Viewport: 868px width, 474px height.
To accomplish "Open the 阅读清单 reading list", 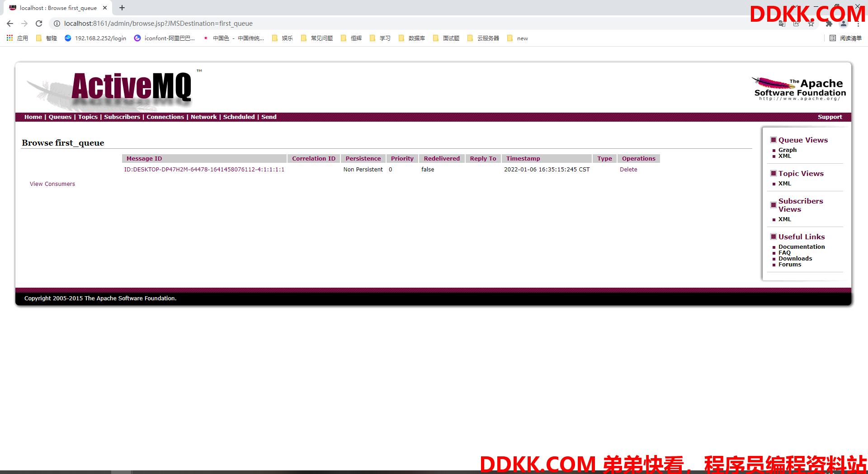I will (846, 38).
